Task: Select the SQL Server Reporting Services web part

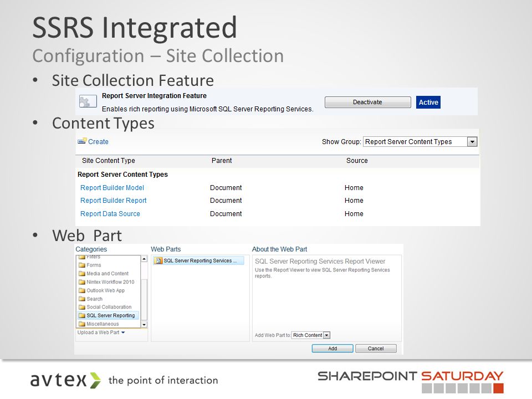Action: pyautogui.click(x=200, y=260)
